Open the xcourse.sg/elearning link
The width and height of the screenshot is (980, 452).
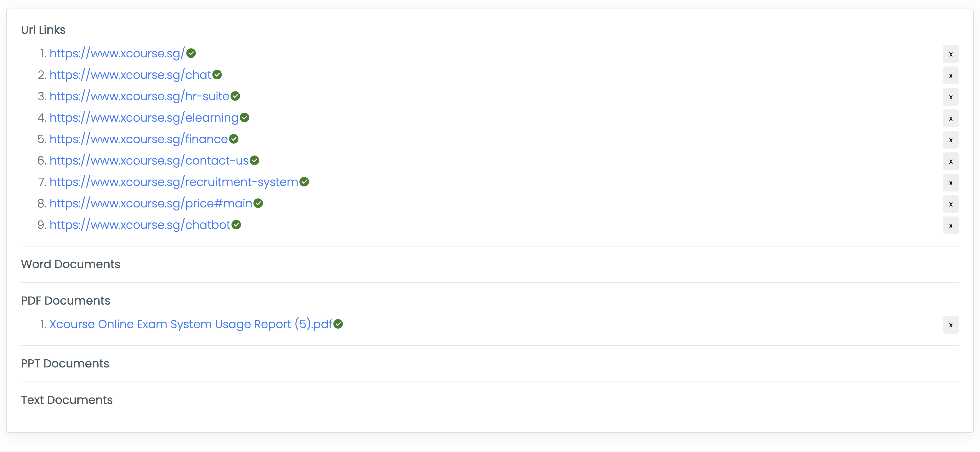point(144,118)
